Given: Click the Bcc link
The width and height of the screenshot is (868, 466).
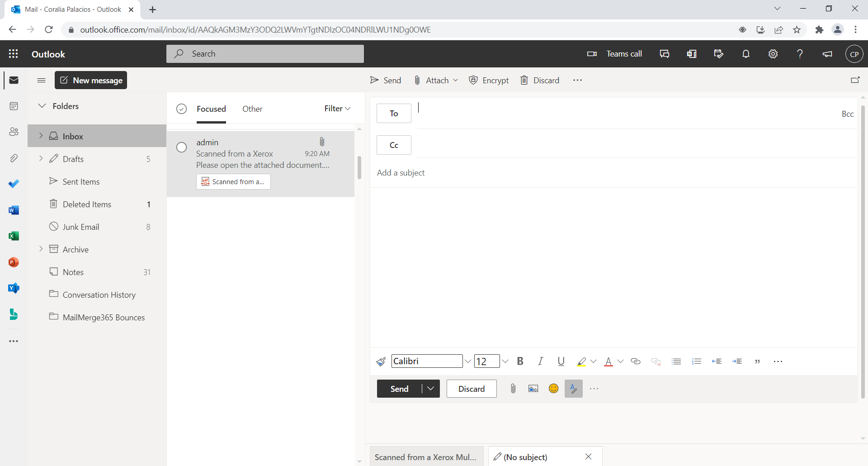Looking at the screenshot, I should point(848,114).
